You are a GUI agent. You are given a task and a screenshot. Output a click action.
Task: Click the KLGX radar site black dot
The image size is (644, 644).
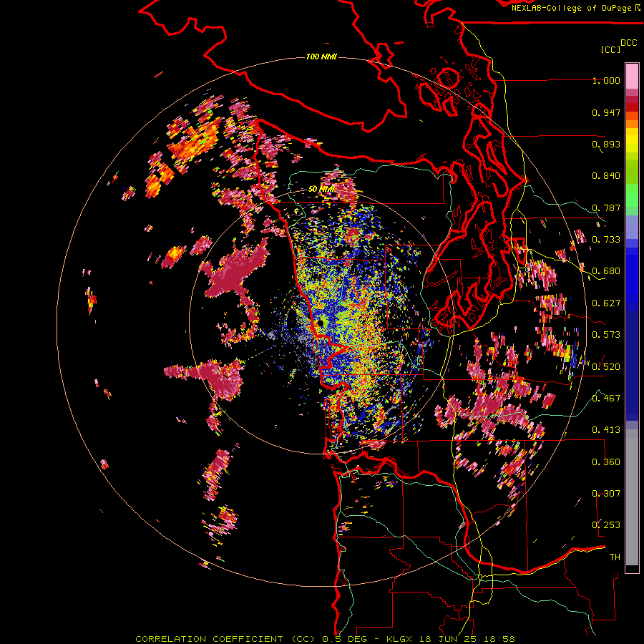[321, 323]
